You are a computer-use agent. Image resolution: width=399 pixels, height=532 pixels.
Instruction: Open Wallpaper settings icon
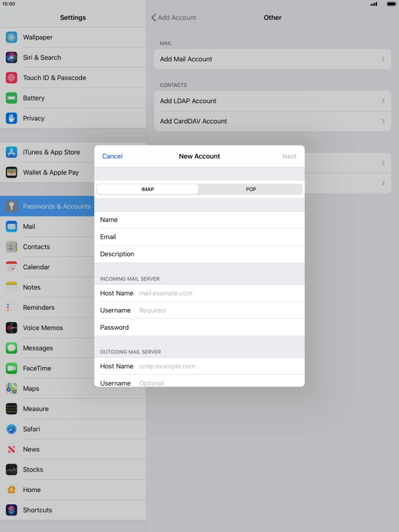pyautogui.click(x=12, y=37)
